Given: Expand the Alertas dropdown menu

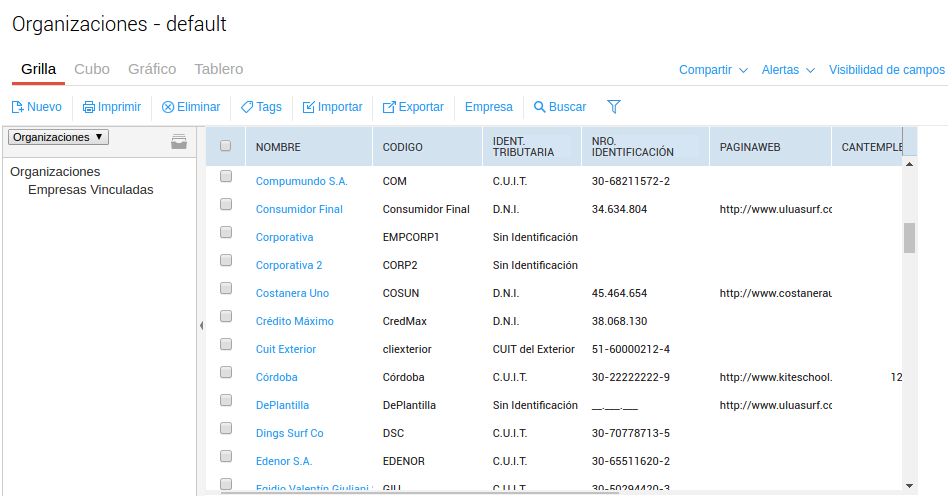Looking at the screenshot, I should tap(788, 70).
